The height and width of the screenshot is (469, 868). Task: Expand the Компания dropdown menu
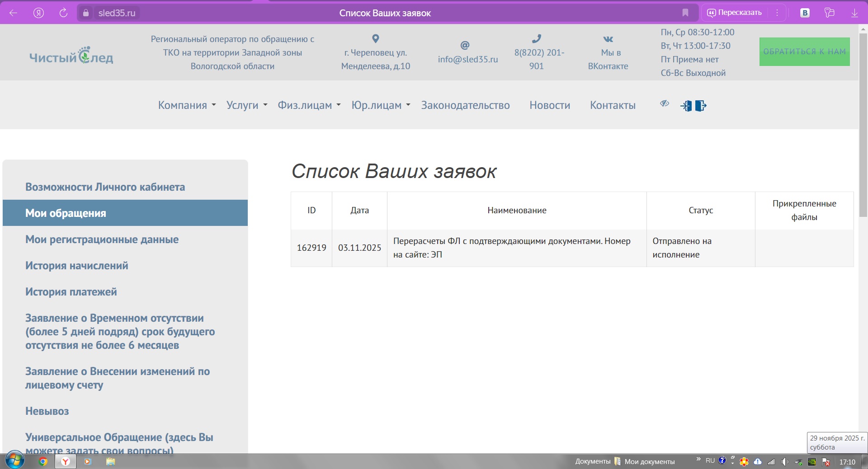tap(187, 105)
